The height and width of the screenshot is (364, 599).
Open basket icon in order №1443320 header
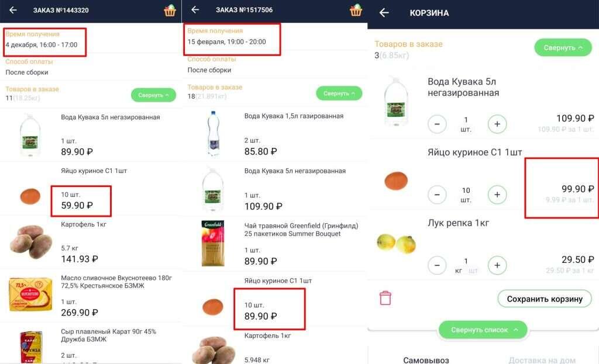[170, 11]
